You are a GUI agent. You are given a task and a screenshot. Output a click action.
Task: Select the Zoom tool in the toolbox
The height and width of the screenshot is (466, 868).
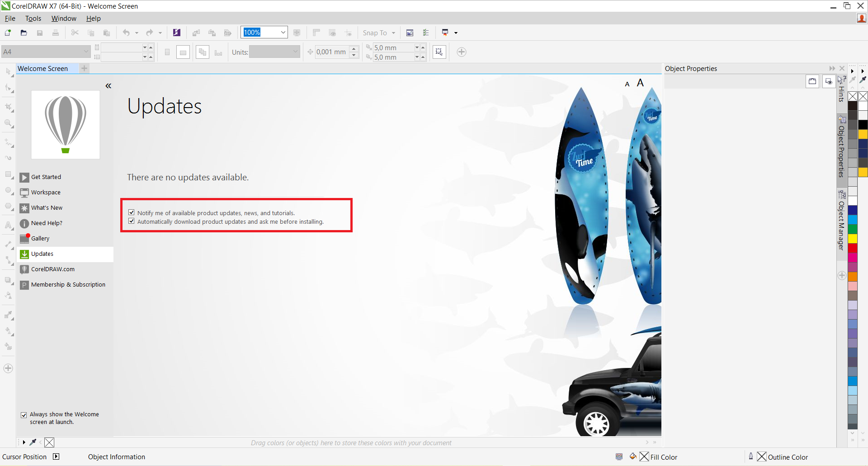(x=8, y=123)
